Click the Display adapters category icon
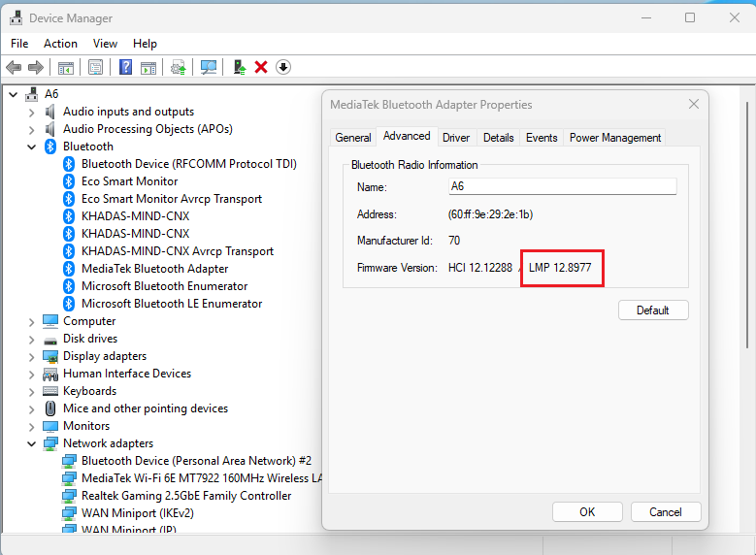Viewport: 756px width, 555px height. [x=50, y=357]
